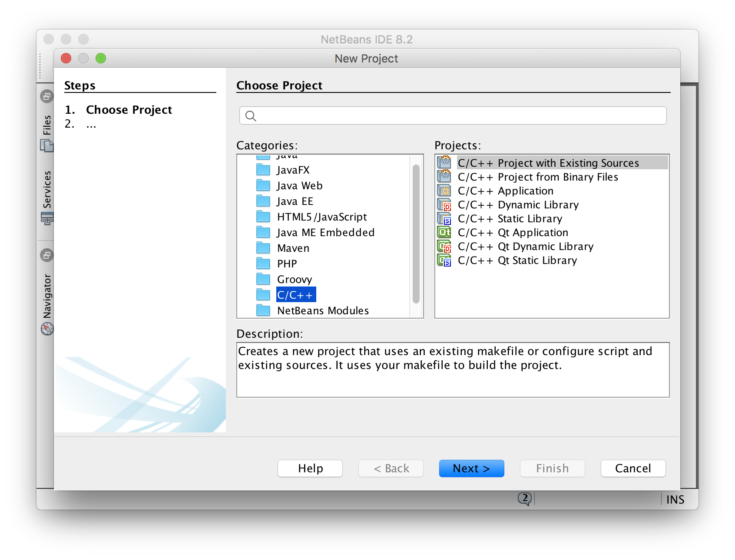735x560 pixels.
Task: Click the Services panel icon in sidebar
Action: 47,218
